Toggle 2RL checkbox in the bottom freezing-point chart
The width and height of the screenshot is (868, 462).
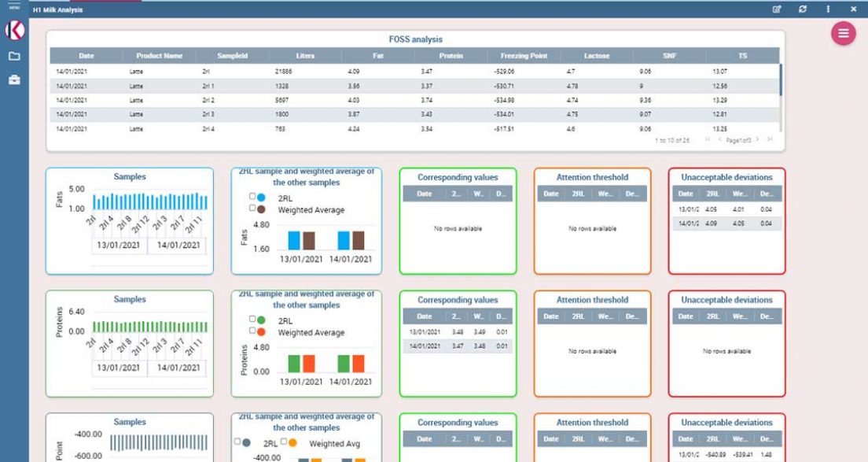pos(237,442)
